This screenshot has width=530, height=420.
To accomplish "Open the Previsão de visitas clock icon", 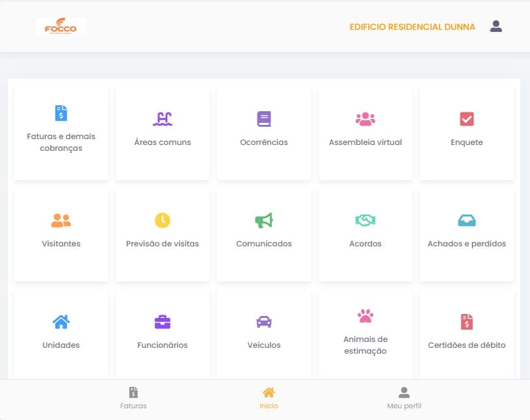I will pyautogui.click(x=162, y=220).
